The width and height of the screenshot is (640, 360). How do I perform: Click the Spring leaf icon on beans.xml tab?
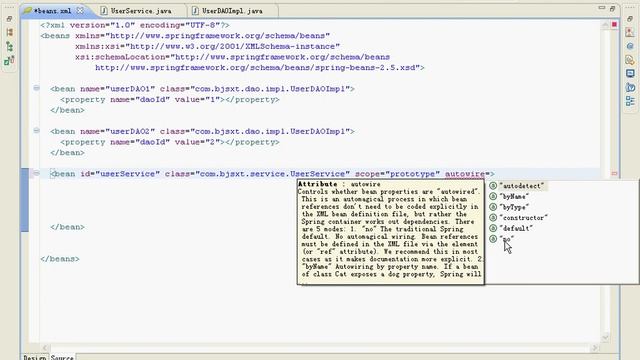(27, 11)
